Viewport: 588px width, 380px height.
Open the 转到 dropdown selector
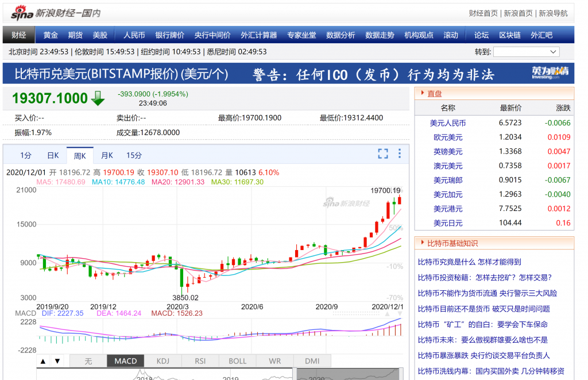[526, 52]
